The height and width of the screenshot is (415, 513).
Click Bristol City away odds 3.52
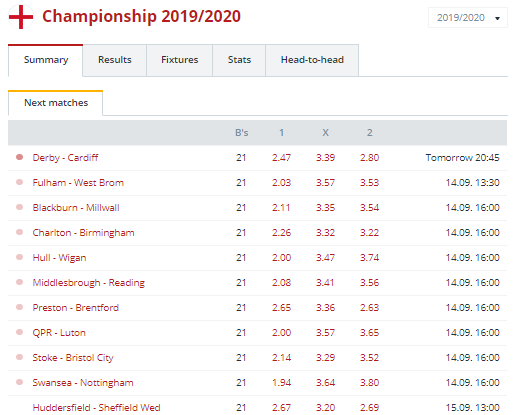click(x=369, y=358)
